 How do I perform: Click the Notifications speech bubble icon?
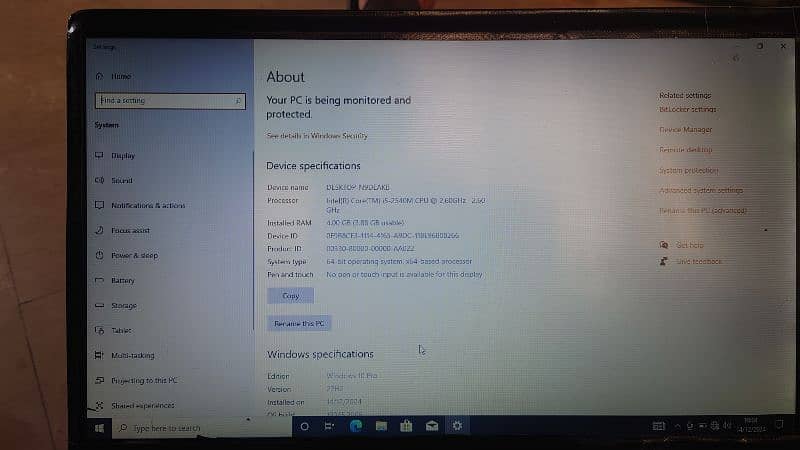(99, 205)
